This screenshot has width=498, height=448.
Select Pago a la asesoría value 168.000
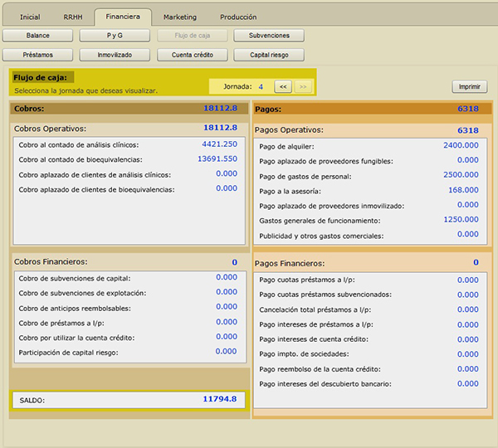click(463, 190)
